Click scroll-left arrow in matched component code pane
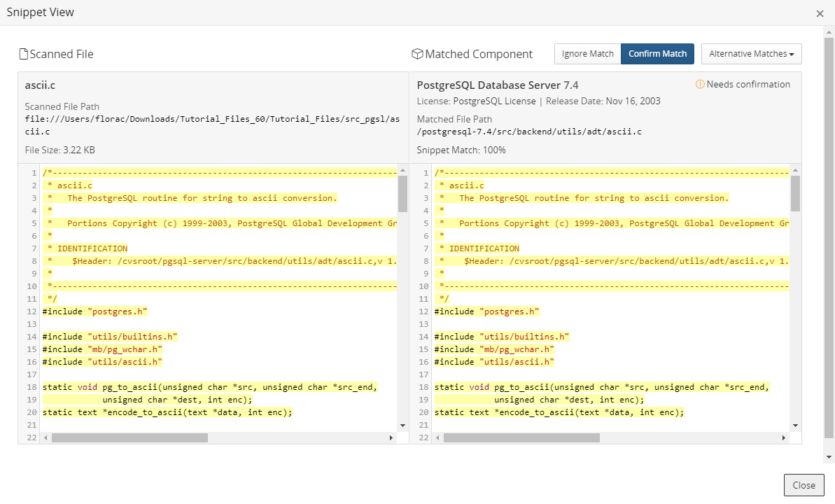 [437, 437]
